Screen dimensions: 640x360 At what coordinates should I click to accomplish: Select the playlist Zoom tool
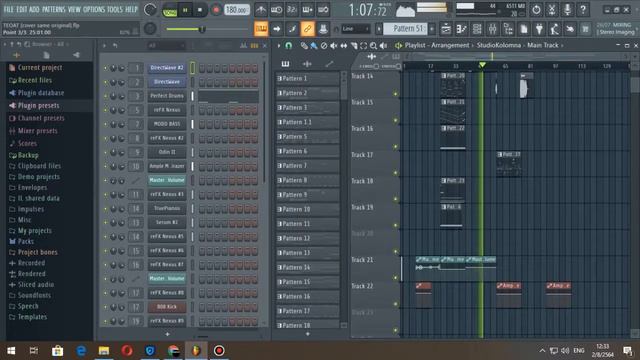[373, 46]
